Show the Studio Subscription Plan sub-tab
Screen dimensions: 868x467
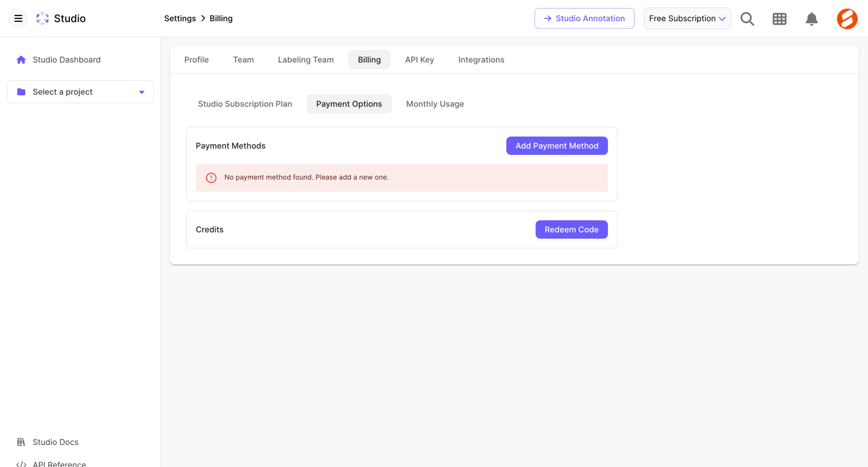(245, 104)
